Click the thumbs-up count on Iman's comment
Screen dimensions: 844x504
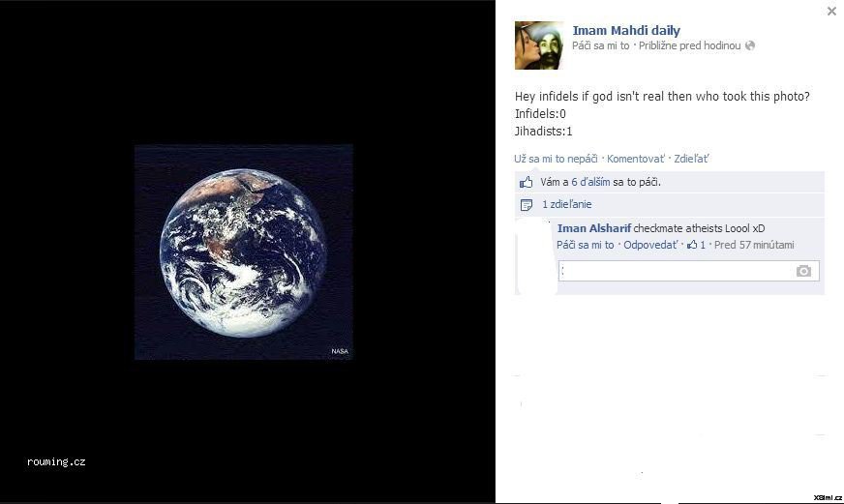696,245
